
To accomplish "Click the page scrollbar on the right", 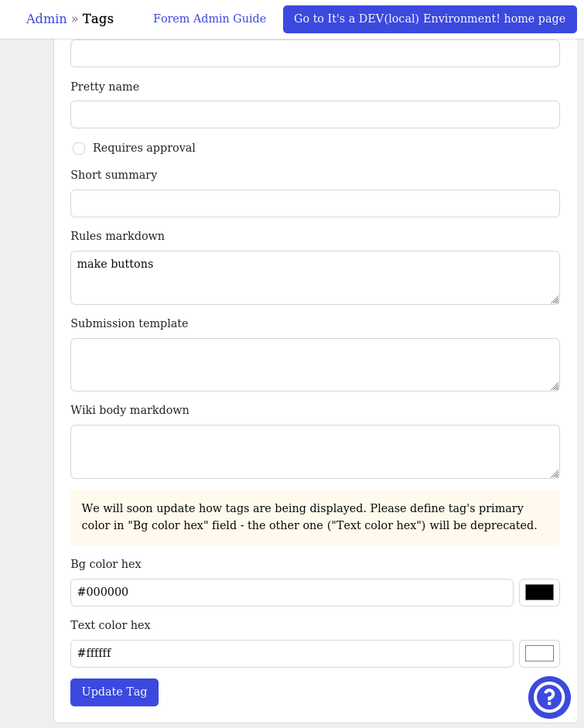I will pyautogui.click(x=579, y=364).
